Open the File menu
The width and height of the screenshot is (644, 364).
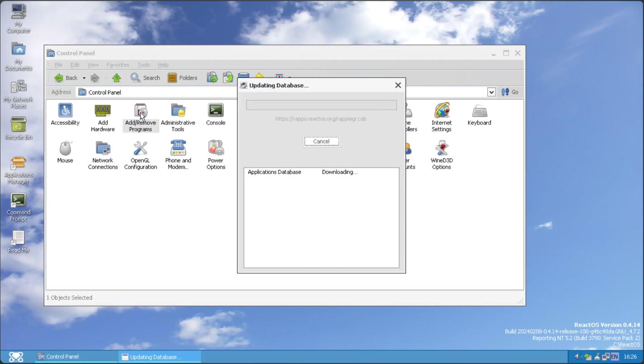[58, 65]
